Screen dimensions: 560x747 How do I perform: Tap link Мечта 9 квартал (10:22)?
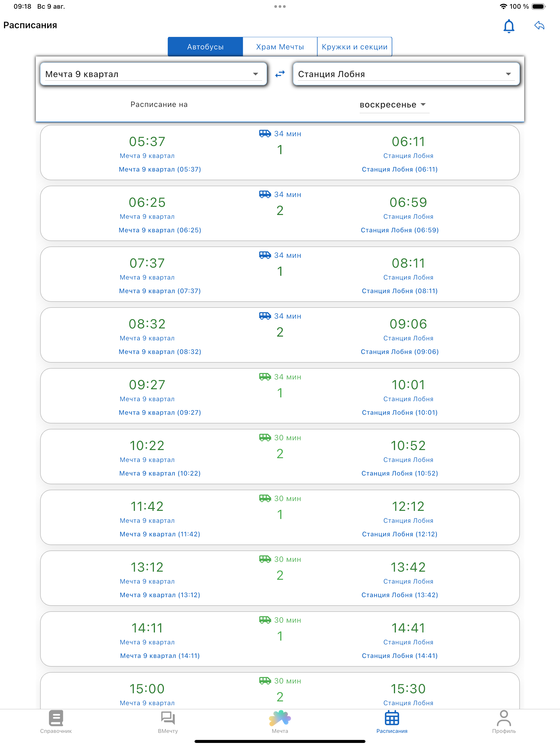click(x=160, y=473)
